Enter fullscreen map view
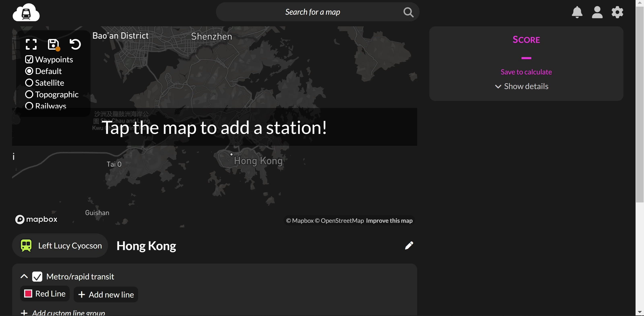644x316 pixels. click(31, 44)
